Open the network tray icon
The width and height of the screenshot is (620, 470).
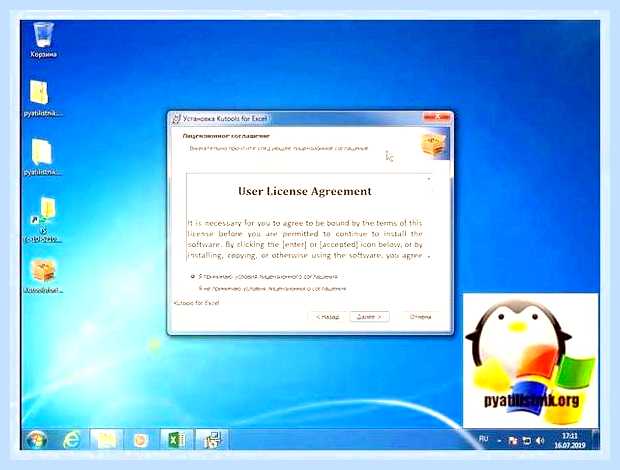click(526, 440)
